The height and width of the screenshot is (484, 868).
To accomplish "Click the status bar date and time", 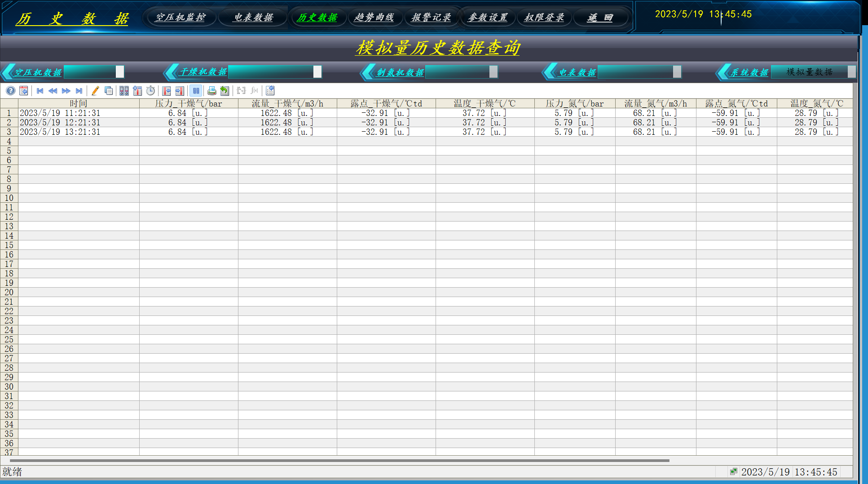I will 789,472.
